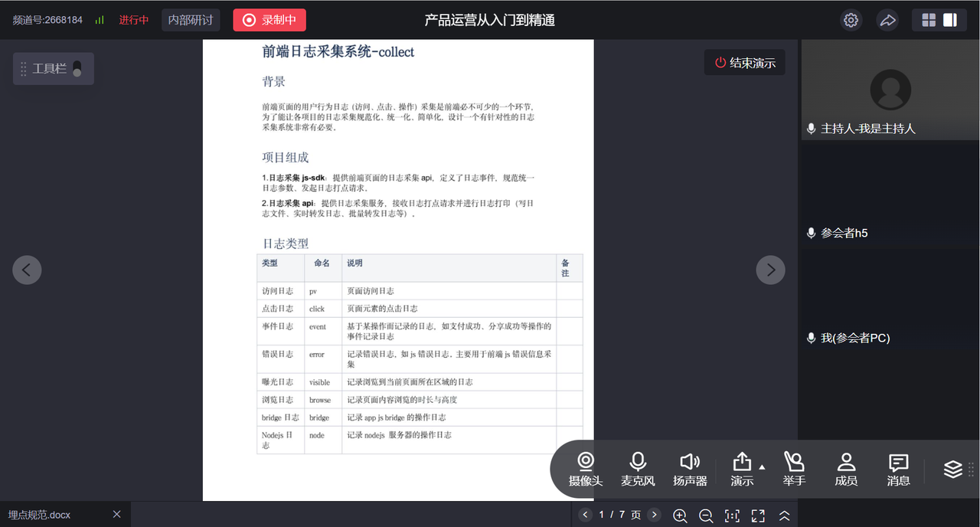This screenshot has height=527, width=980.
Task: Click the click cell in log table
Action: click(x=323, y=309)
